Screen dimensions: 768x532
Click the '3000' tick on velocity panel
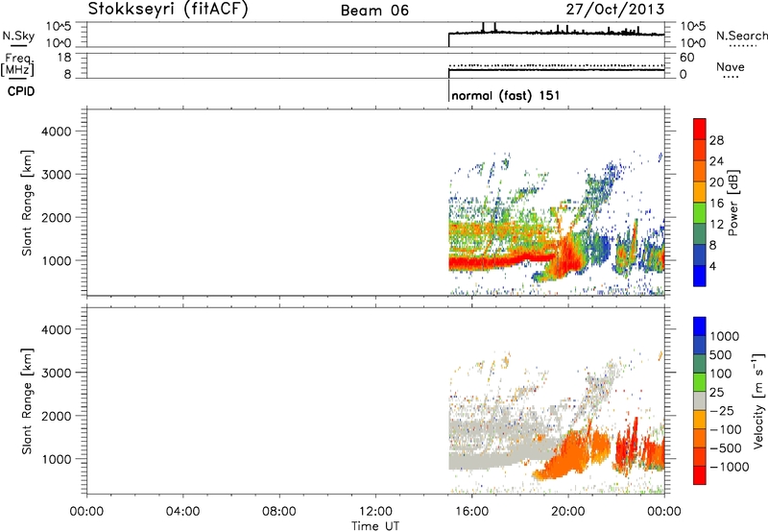point(57,373)
